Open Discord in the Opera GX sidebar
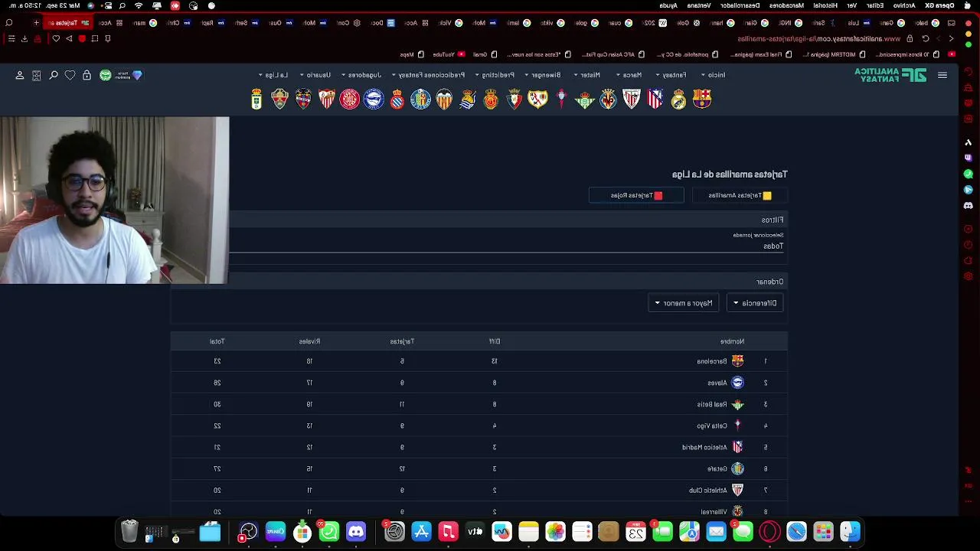The image size is (980, 551). click(x=968, y=205)
